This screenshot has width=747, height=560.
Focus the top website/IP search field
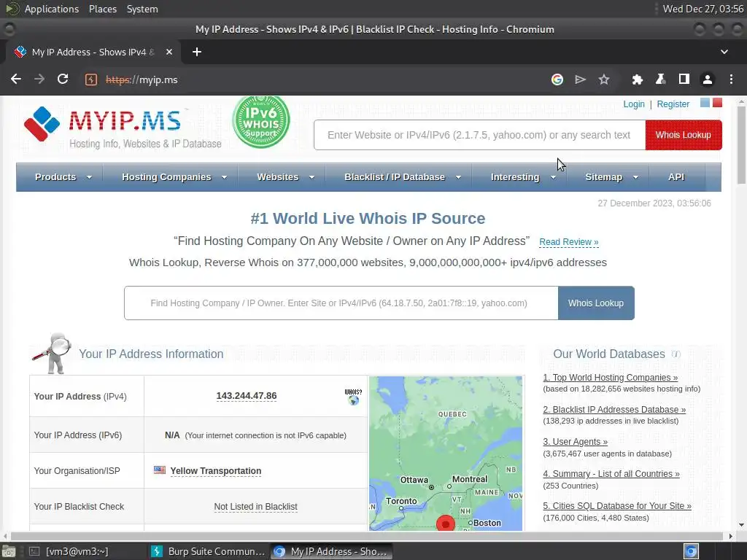479,135
